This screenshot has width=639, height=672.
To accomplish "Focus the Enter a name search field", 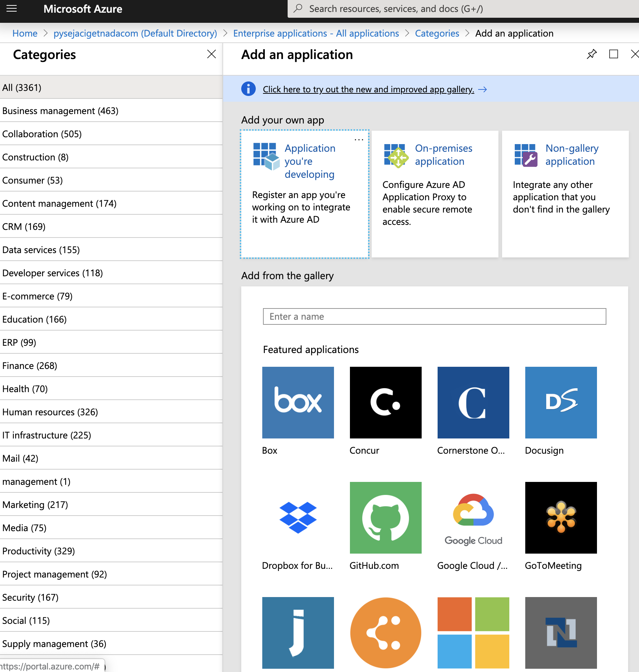I will click(434, 316).
